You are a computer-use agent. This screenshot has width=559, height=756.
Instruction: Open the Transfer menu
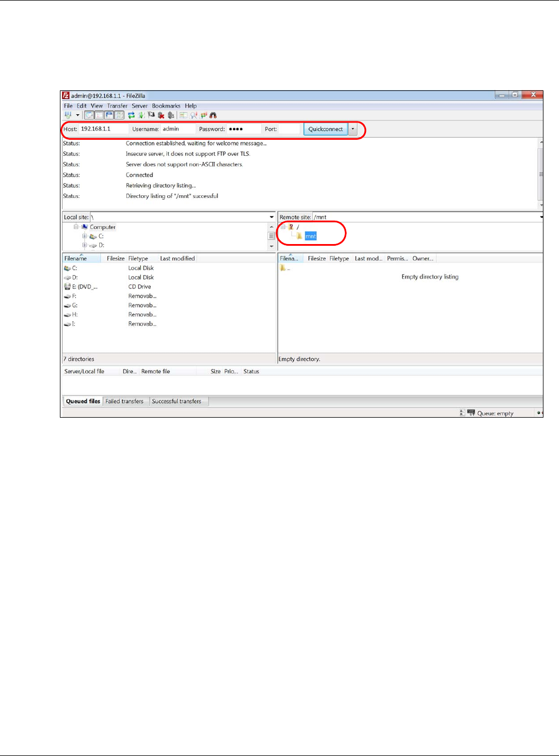117,105
